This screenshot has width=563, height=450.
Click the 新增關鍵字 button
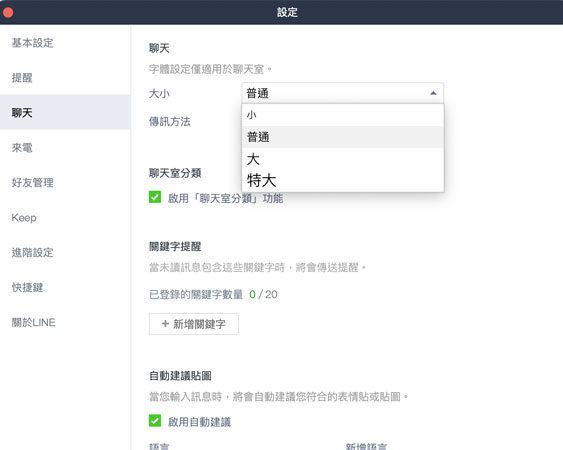pos(194,324)
